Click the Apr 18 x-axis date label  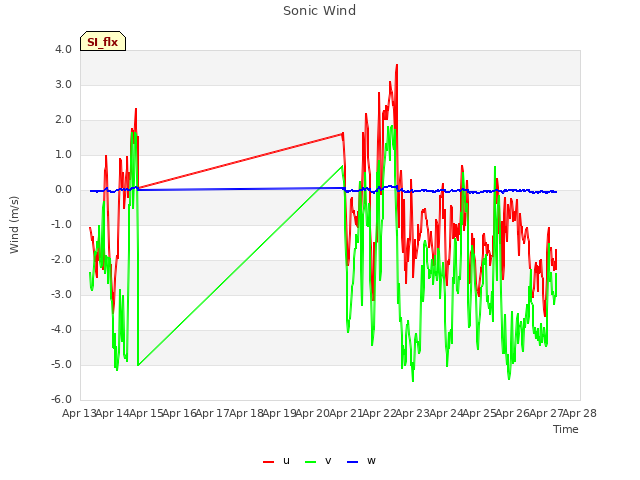(246, 413)
